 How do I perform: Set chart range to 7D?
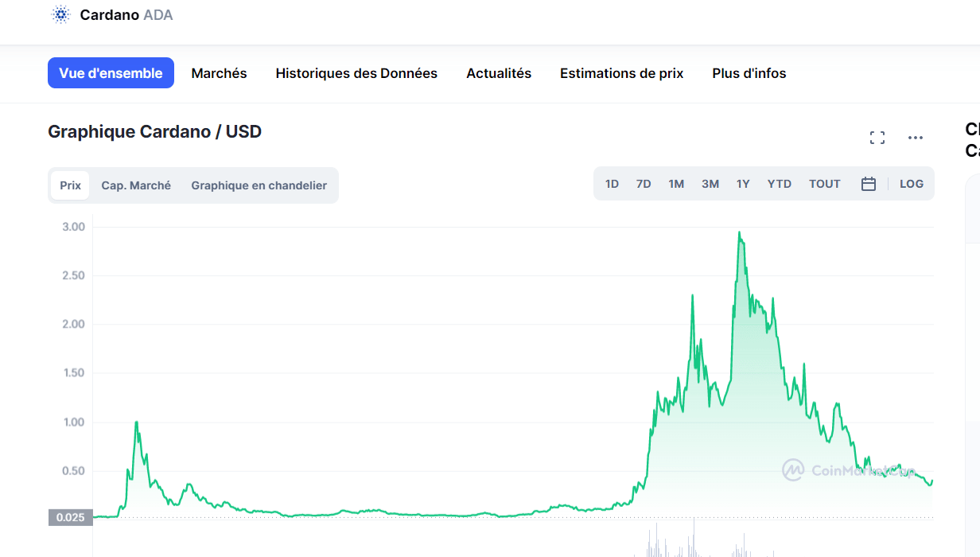coord(644,184)
